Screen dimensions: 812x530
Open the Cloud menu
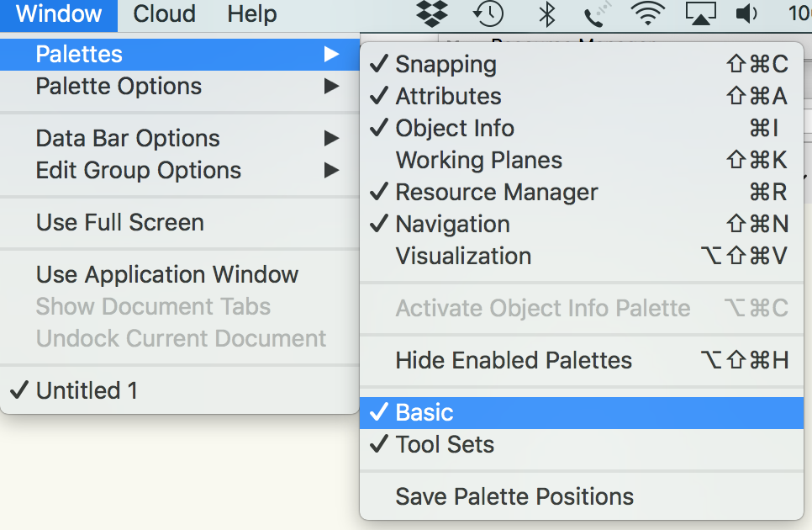click(164, 14)
